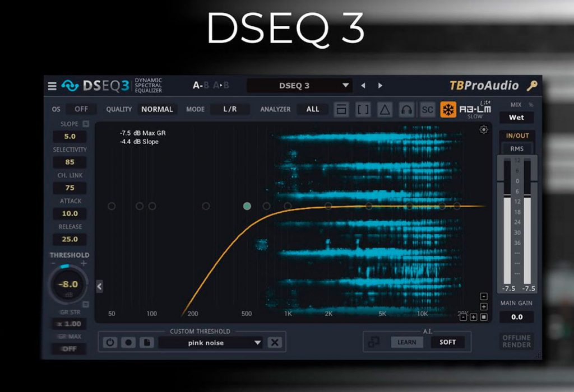Click the A.I. link icon
This screenshot has width=574, height=392.
pyautogui.click(x=373, y=342)
